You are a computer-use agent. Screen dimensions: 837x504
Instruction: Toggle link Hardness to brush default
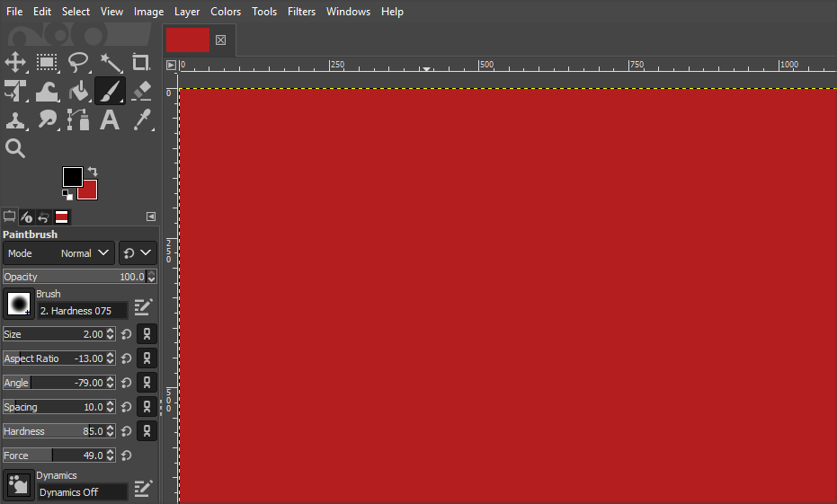(147, 431)
